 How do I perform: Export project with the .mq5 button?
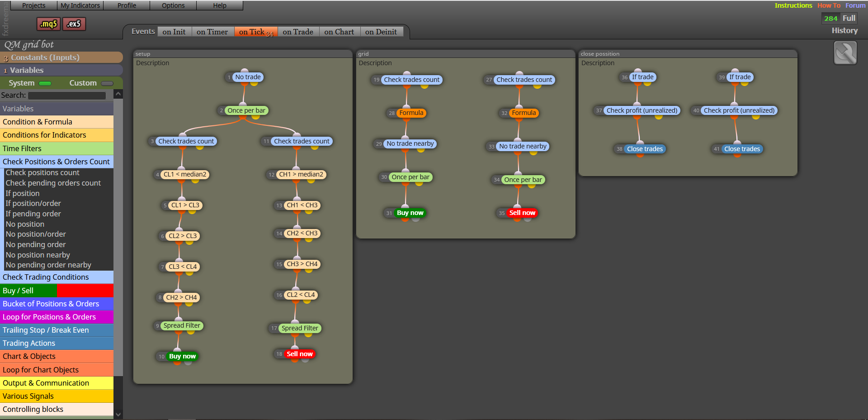click(48, 24)
